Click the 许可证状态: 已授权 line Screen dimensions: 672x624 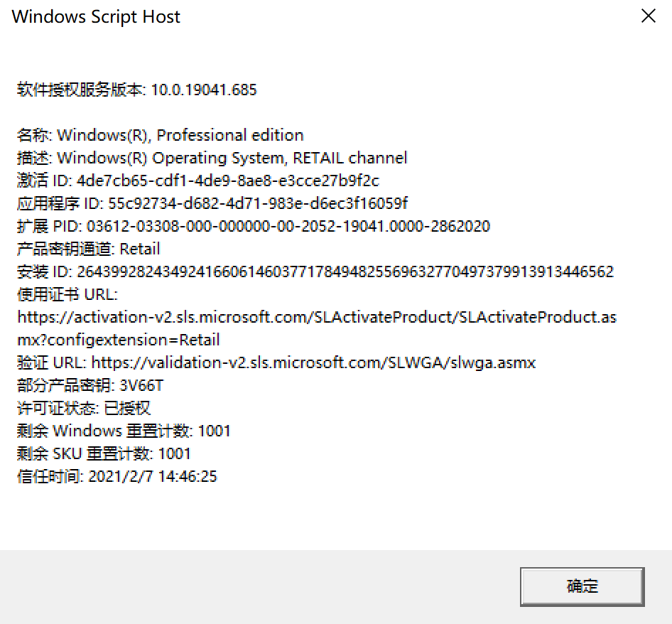coord(84,408)
